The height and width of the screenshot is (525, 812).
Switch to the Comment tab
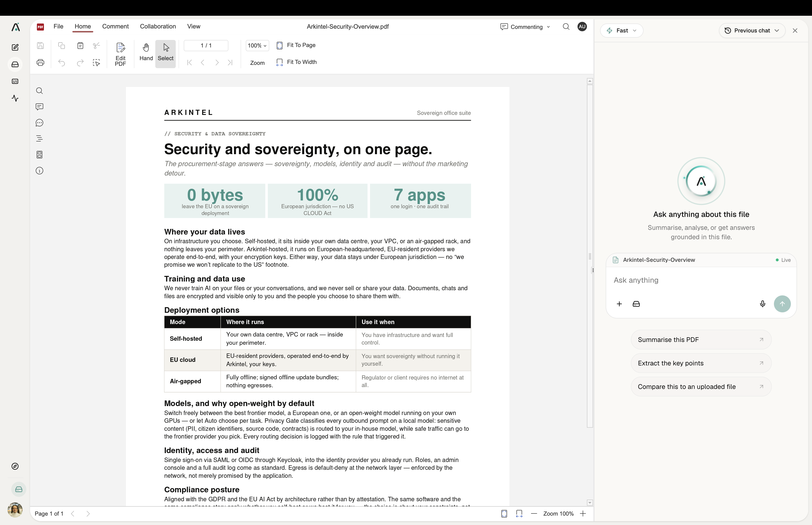pyautogui.click(x=116, y=27)
